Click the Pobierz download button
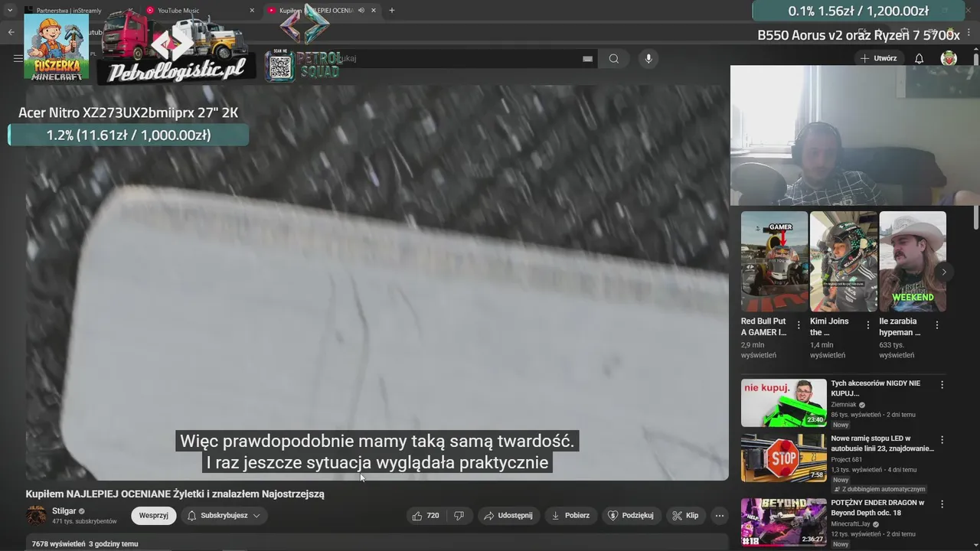 click(x=570, y=516)
